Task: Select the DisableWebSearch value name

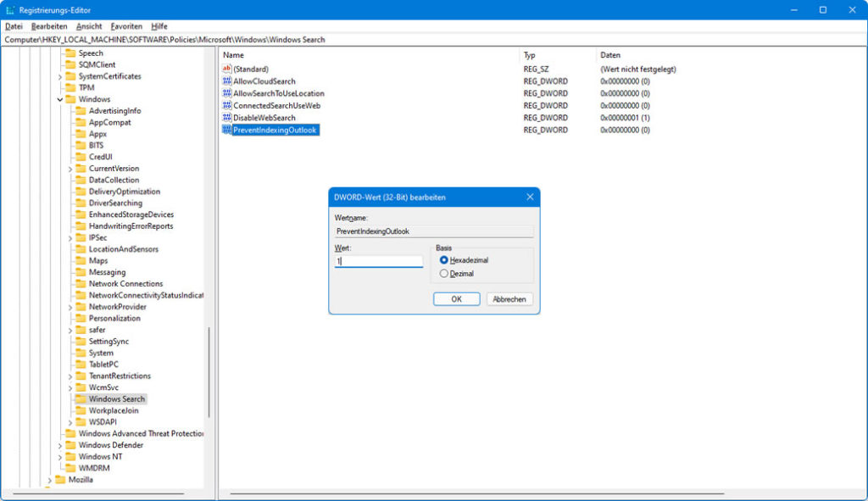Action: pos(264,117)
